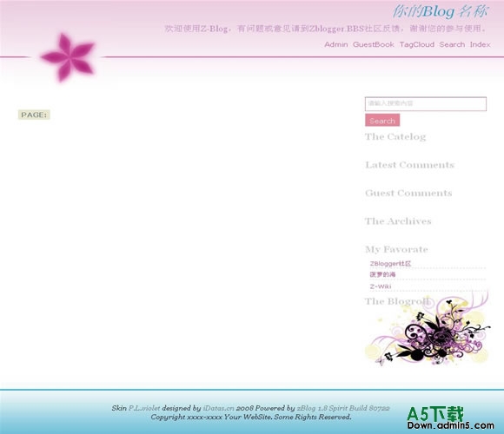Focus the sidebar search input field
The width and height of the screenshot is (504, 434).
click(426, 103)
